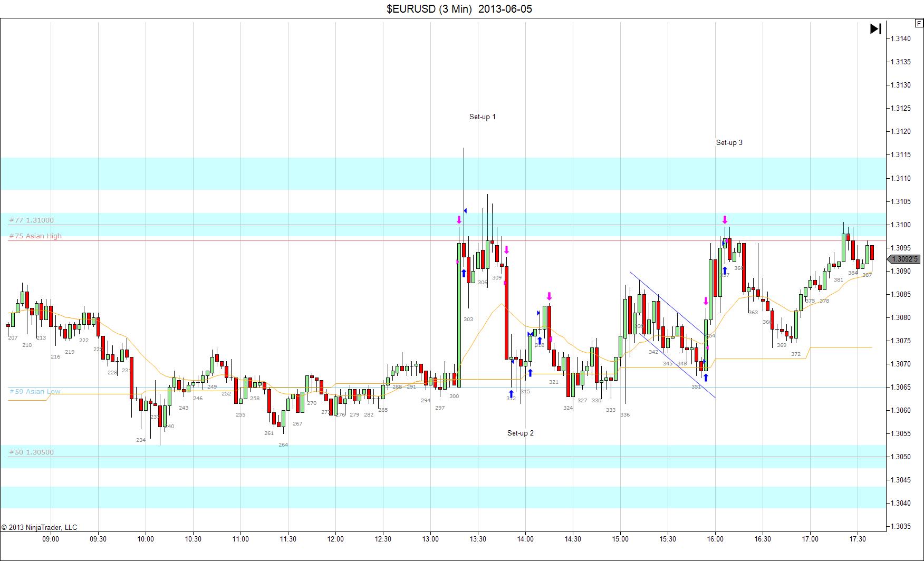
Task: Select the Set-up 3 text annotation
Action: (x=729, y=142)
